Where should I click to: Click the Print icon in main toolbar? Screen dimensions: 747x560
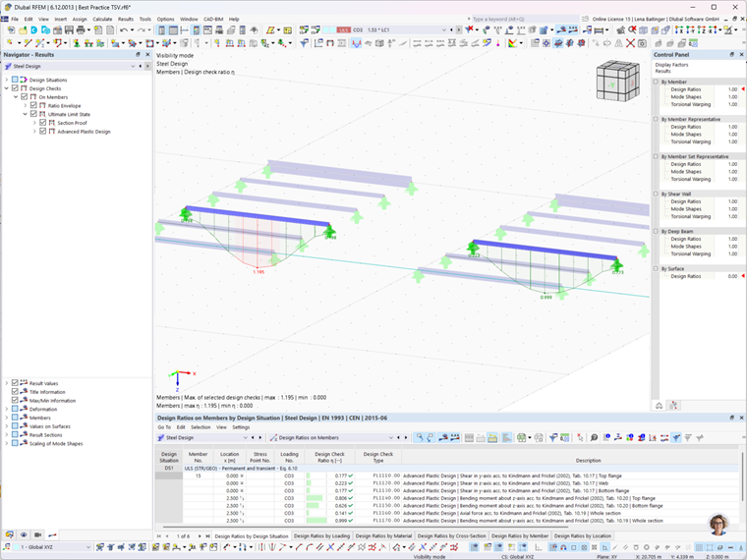click(x=80, y=30)
